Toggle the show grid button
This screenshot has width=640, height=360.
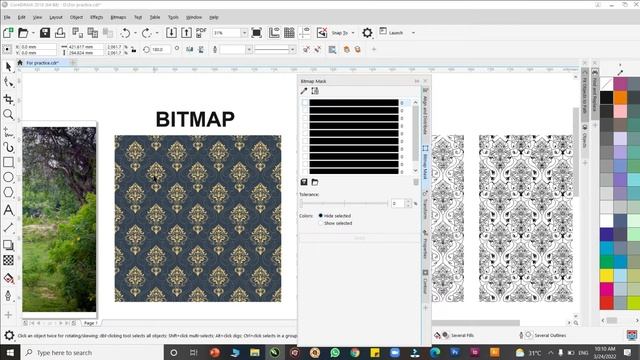pyautogui.click(x=289, y=33)
